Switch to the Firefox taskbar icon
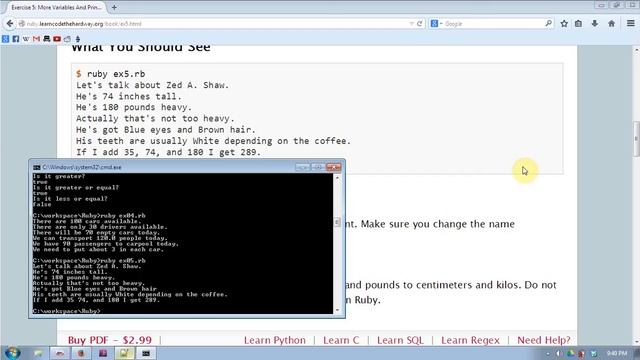Viewport: 640px width, 360px height. tap(81, 353)
